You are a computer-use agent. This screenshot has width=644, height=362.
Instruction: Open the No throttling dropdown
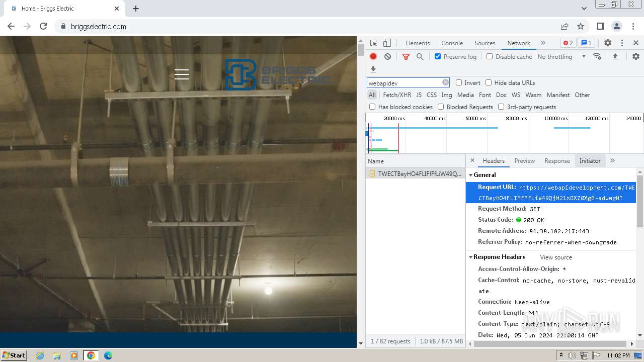point(561,57)
